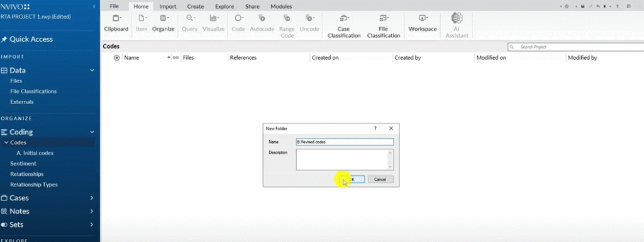Click the help question mark in New Folder dialog
Image resolution: width=644 pixels, height=242 pixels.
click(375, 129)
